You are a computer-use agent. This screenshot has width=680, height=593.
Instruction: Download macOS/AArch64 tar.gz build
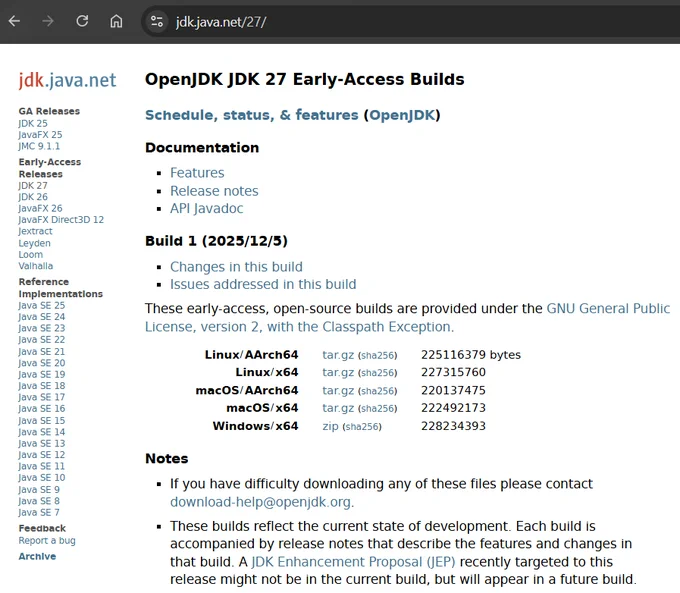pos(338,391)
